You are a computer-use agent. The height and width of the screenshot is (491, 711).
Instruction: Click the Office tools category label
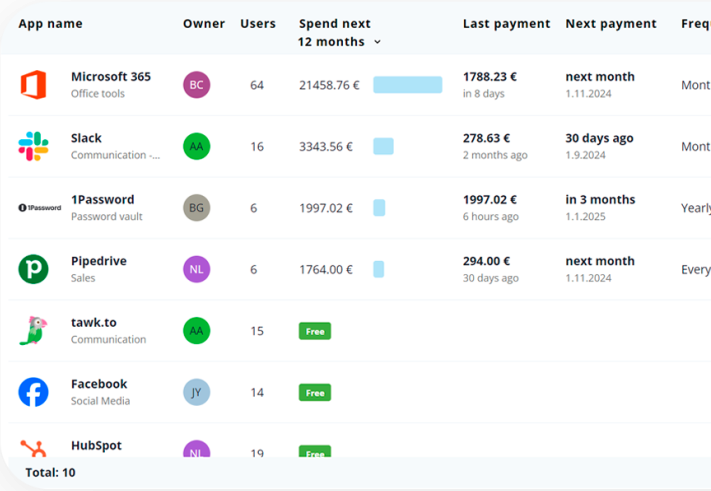click(97, 94)
